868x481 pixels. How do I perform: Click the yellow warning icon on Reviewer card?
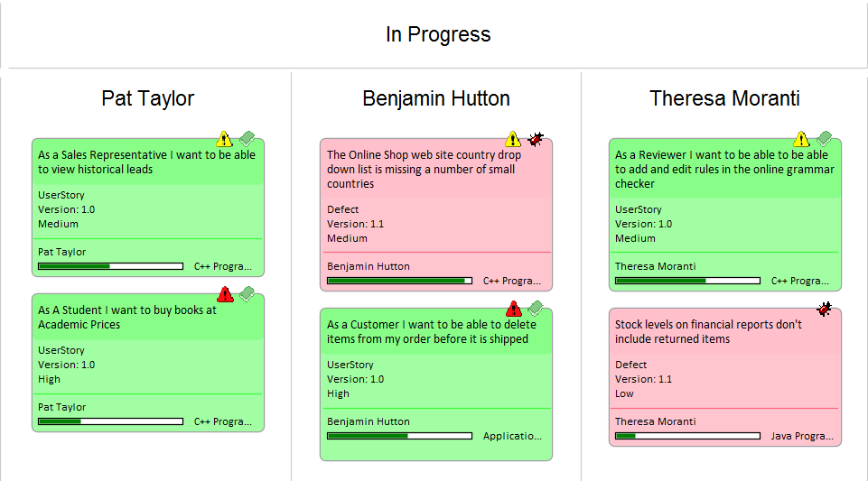pyautogui.click(x=801, y=139)
